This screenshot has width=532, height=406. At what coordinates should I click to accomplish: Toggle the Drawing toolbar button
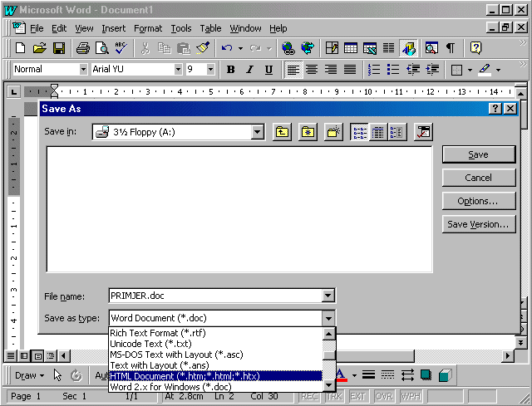click(x=408, y=48)
